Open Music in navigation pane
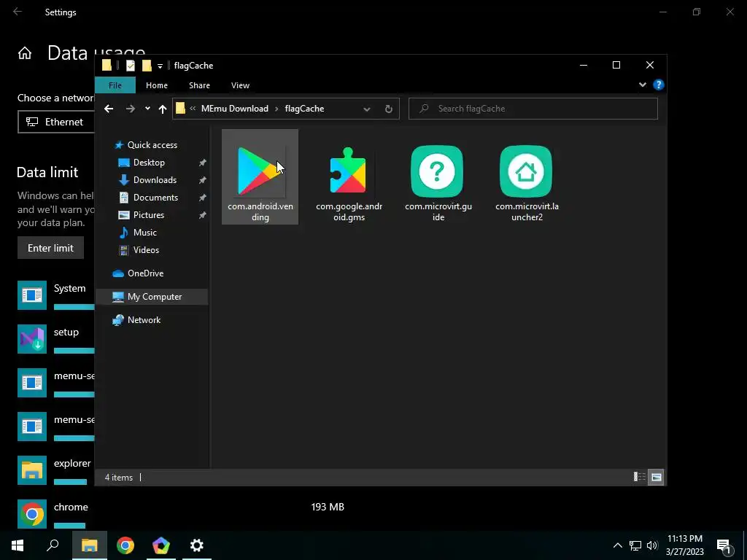The height and width of the screenshot is (560, 747). coord(145,233)
